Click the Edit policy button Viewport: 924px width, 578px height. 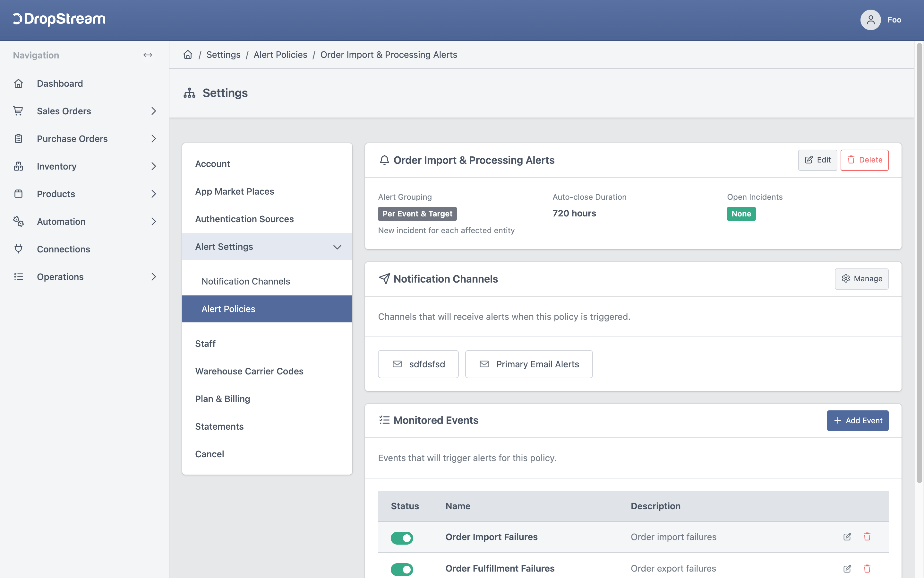tap(817, 160)
